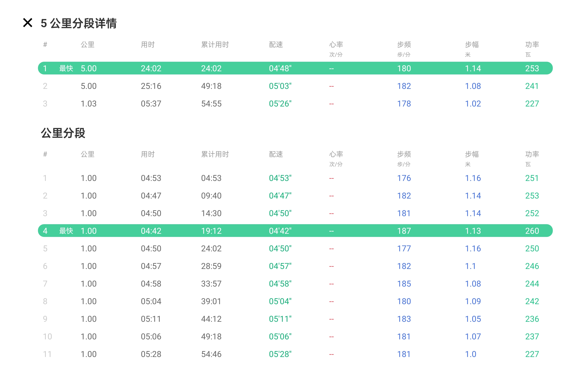The width and height of the screenshot is (588, 375).
Task: Click pace 05'28" in kilometer 11
Action: click(x=280, y=354)
